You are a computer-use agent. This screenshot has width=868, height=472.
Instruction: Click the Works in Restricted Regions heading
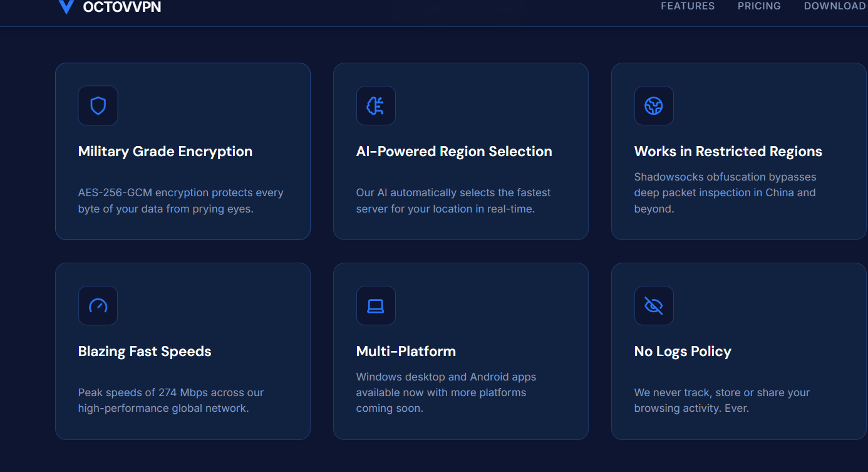click(728, 152)
